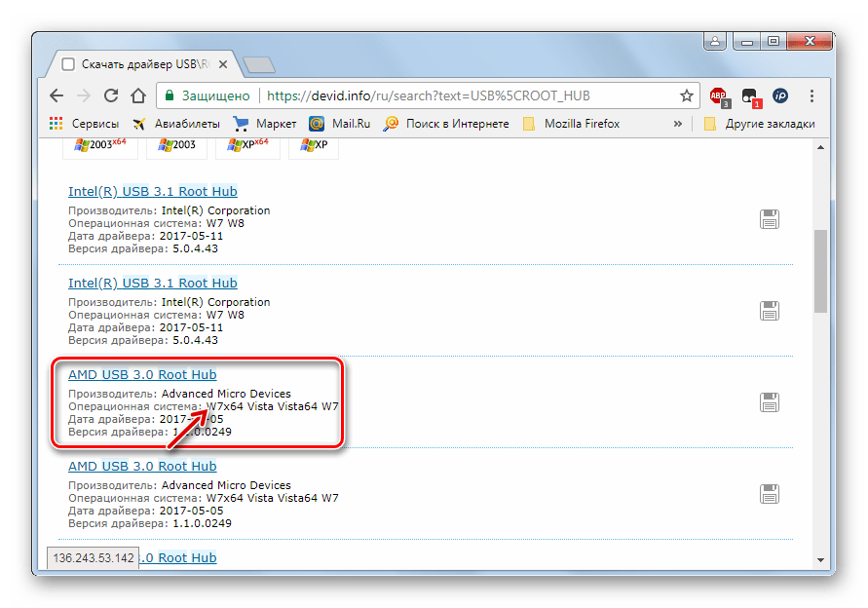
Task: Open the AdBlock Plus extension icon
Action: pos(718,95)
